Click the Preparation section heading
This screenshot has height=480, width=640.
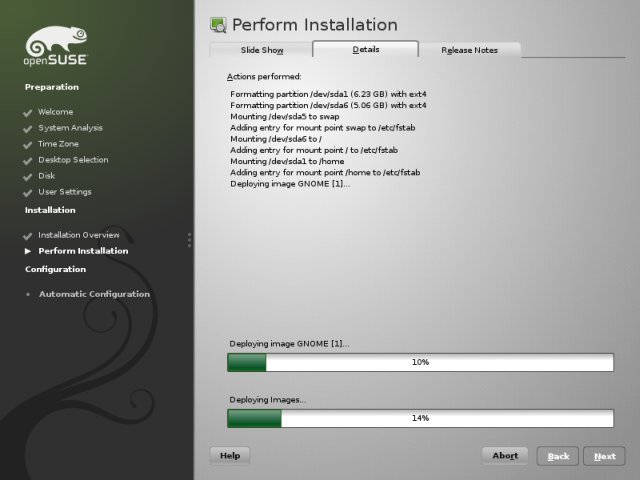coord(52,87)
